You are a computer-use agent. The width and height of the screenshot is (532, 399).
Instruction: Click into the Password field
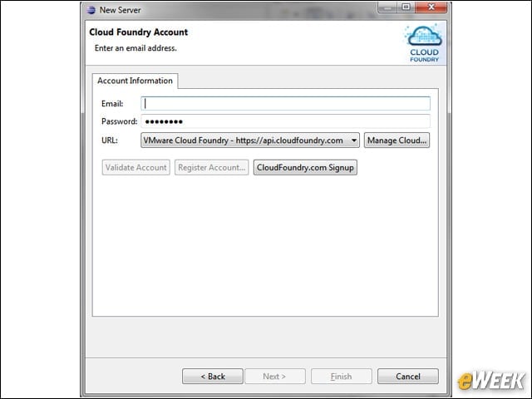tap(285, 121)
